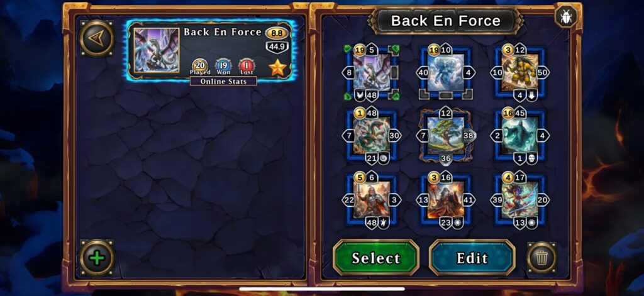
Task: Toggle the favorite star on Back En Force
Action: point(277,68)
